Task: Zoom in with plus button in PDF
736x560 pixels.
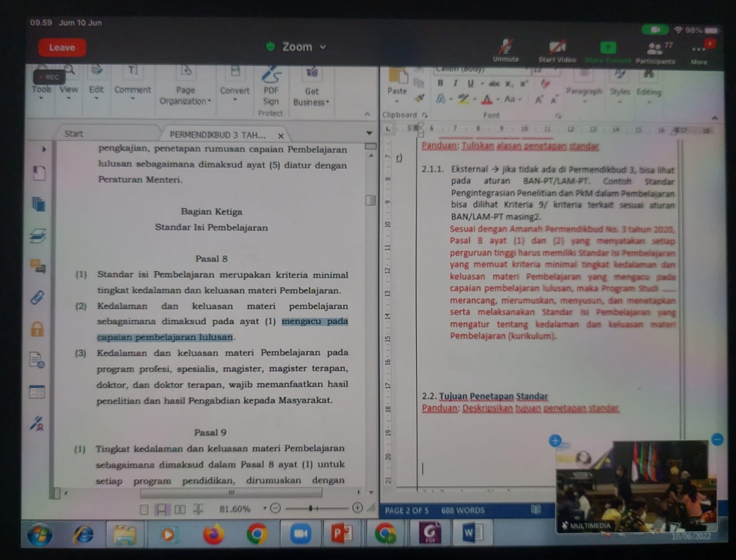Action: tap(357, 508)
